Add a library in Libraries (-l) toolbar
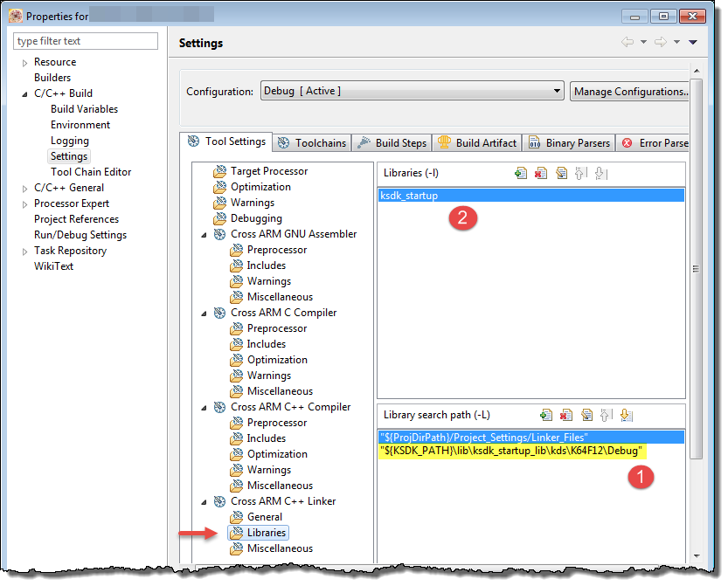 [x=521, y=174]
